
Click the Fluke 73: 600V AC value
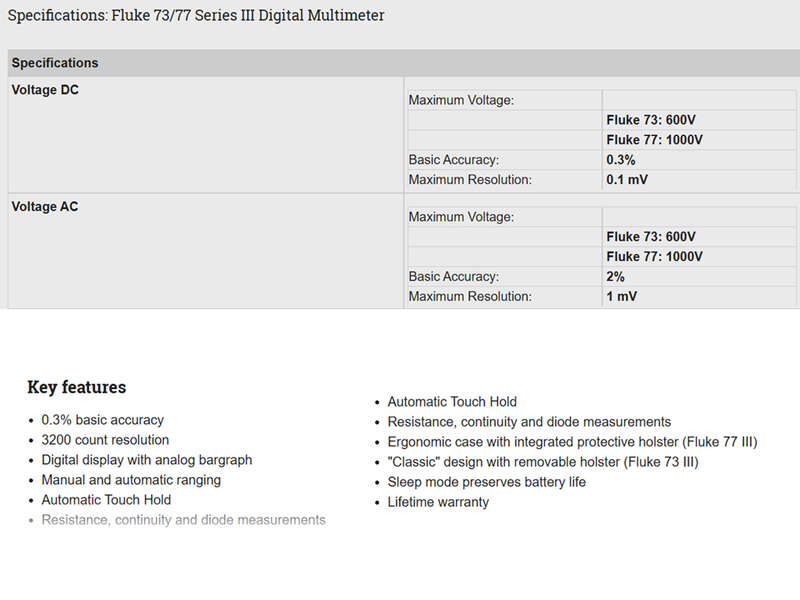(651, 237)
